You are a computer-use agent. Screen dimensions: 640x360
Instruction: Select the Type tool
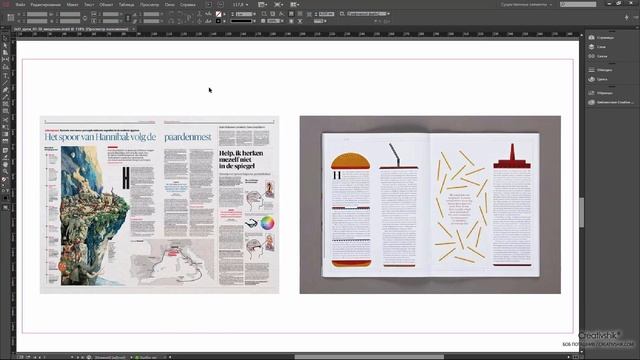point(5,76)
